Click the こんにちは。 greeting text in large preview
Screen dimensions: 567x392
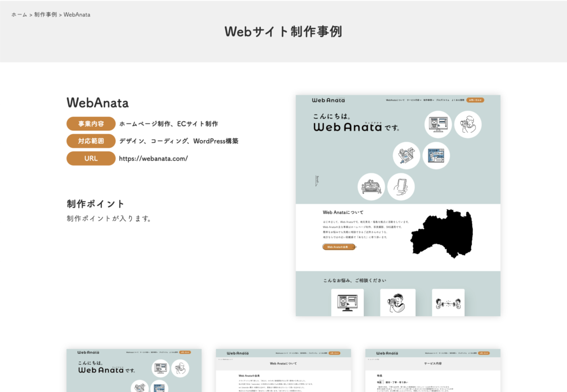coord(332,116)
